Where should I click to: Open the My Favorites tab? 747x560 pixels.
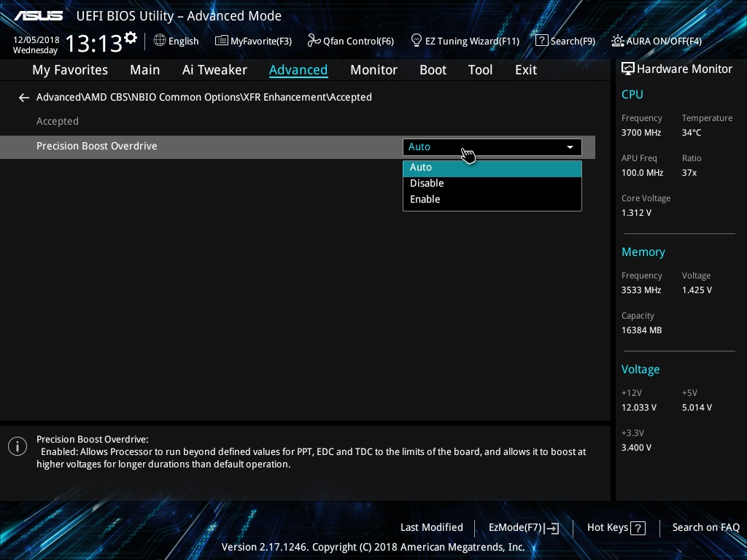(x=70, y=70)
